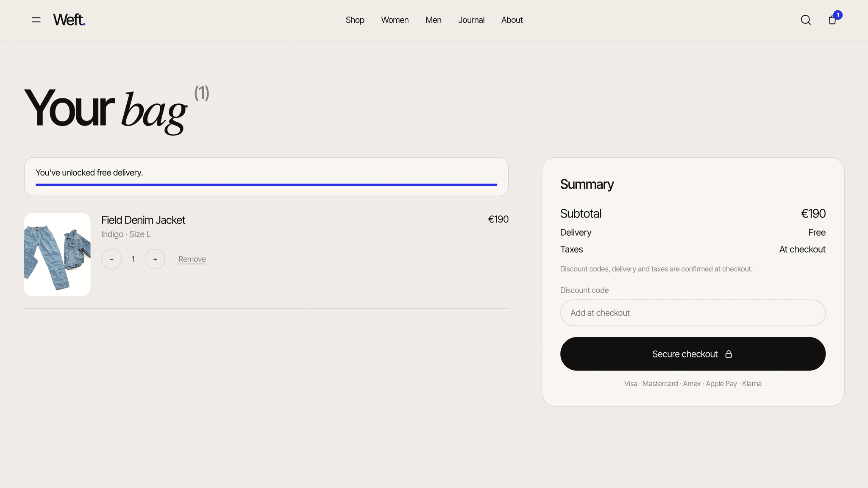Remove the Field Denim Jacket

pyautogui.click(x=192, y=259)
